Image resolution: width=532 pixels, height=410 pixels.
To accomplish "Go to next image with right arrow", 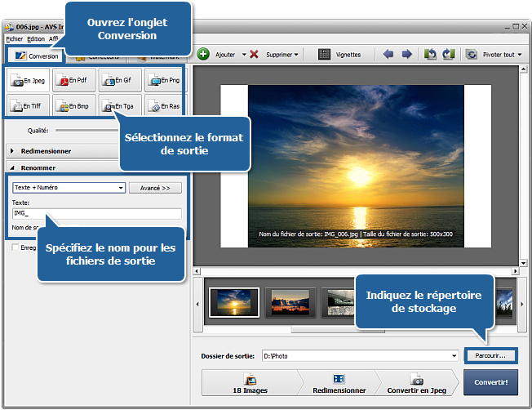I will (x=406, y=55).
